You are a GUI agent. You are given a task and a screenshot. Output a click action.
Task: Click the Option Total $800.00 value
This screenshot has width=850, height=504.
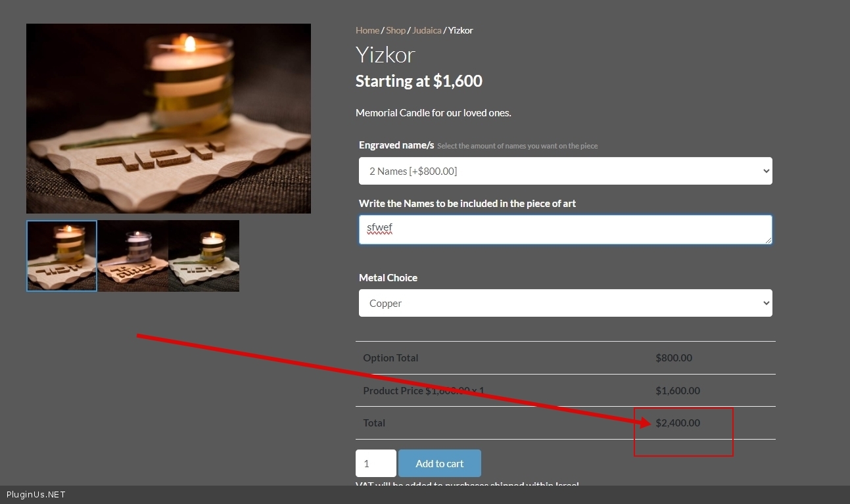coord(674,357)
